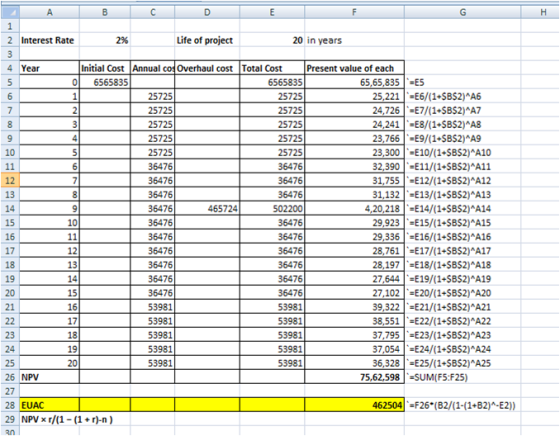Image resolution: width=560 pixels, height=436 pixels.
Task: Select EUAC result 462504
Action: (354, 405)
